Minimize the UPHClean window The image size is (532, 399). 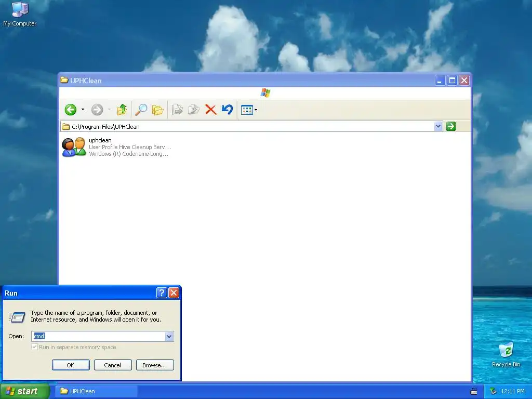[440, 81]
